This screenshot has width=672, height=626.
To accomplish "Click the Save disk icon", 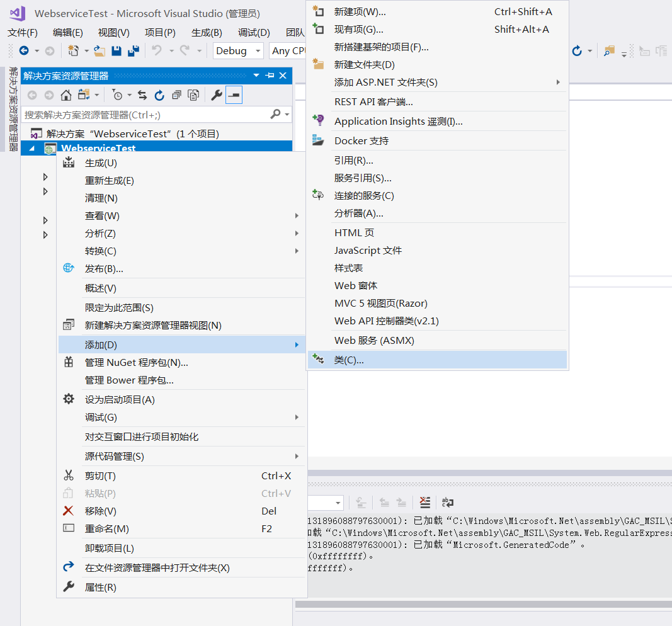I will 116,51.
